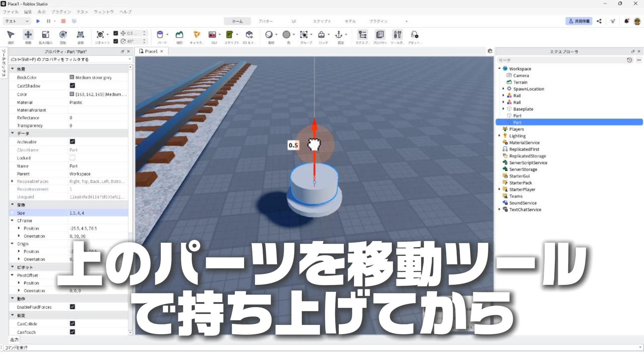Screen dimensions: 644x362
Task: Expand the Position row under CFrame
Action: coord(19,228)
